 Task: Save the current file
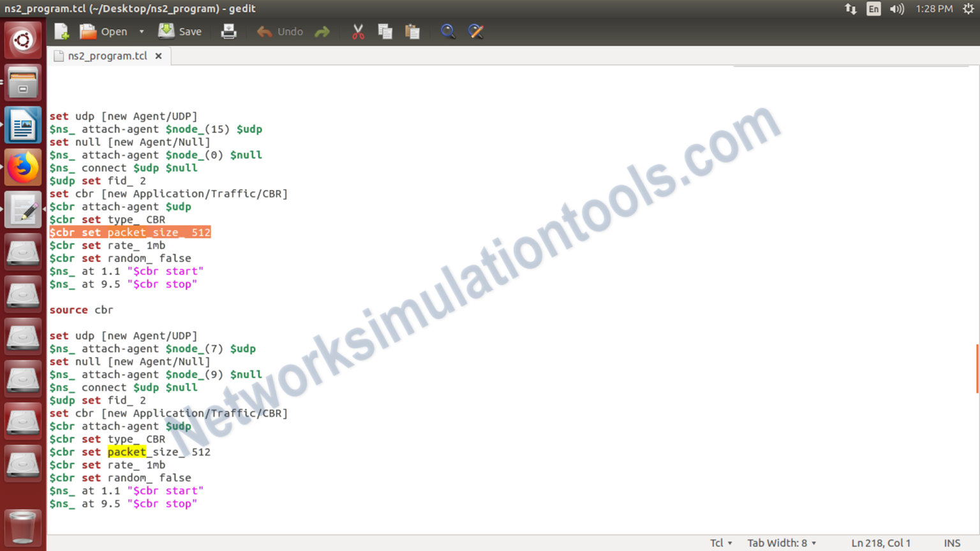tap(181, 31)
